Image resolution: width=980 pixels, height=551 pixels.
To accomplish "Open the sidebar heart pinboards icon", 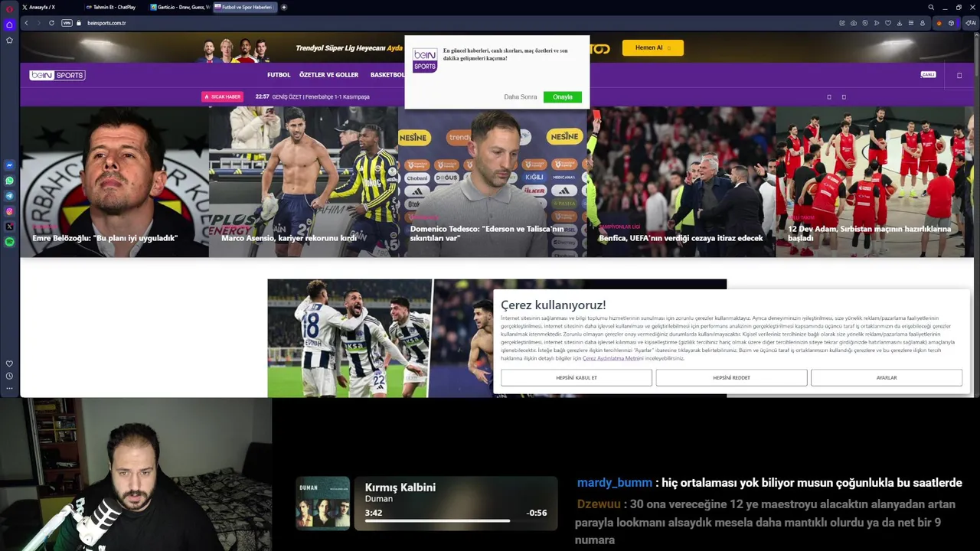I will click(x=9, y=364).
